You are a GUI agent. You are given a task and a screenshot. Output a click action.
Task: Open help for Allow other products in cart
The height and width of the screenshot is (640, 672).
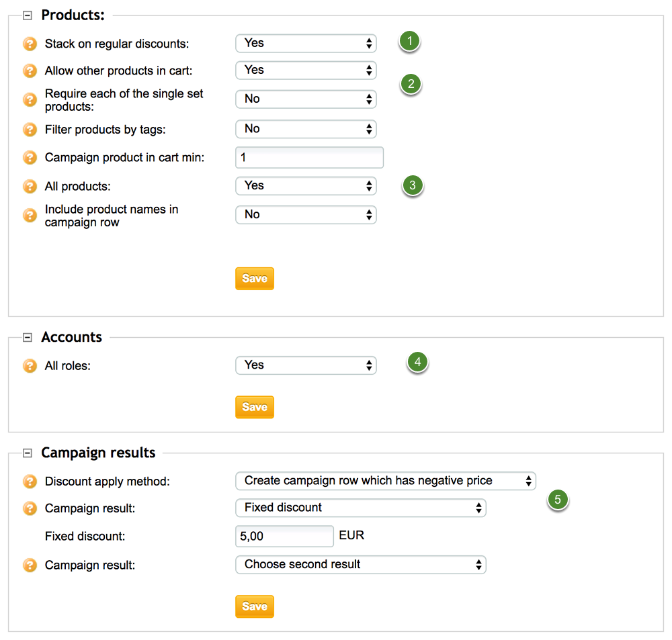tap(30, 70)
